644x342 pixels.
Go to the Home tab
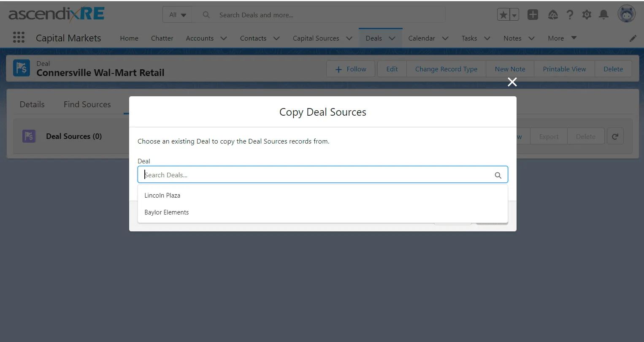pyautogui.click(x=129, y=38)
